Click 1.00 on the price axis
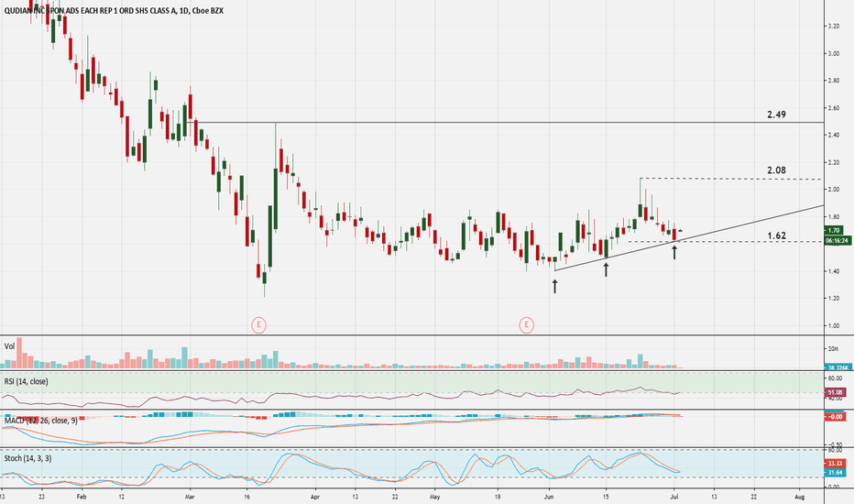Viewport: 854px width, 504px height. tap(833, 326)
